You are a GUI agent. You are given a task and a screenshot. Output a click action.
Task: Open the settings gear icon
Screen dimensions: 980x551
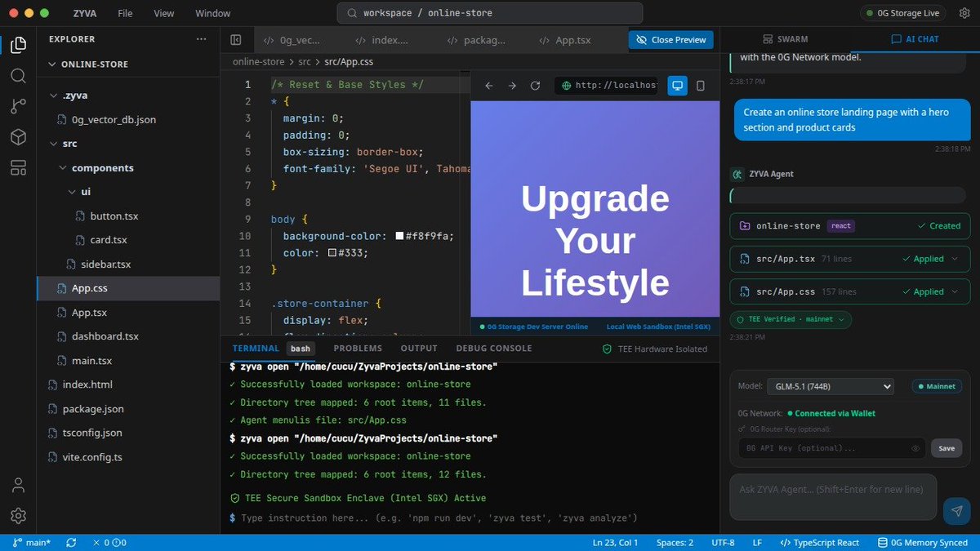coord(18,516)
